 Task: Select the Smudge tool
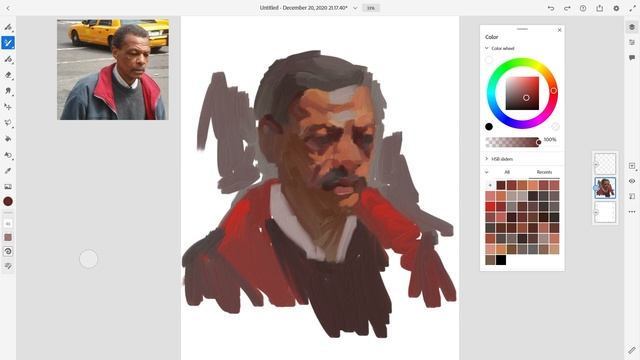[8, 91]
